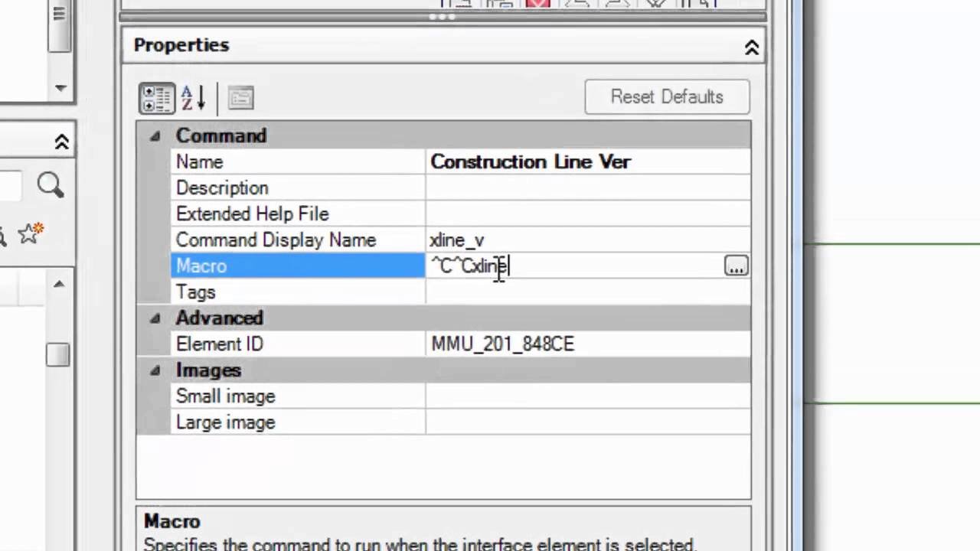This screenshot has width=980, height=551.
Task: Collapse the Properties panel with the chevron
Action: click(x=752, y=47)
